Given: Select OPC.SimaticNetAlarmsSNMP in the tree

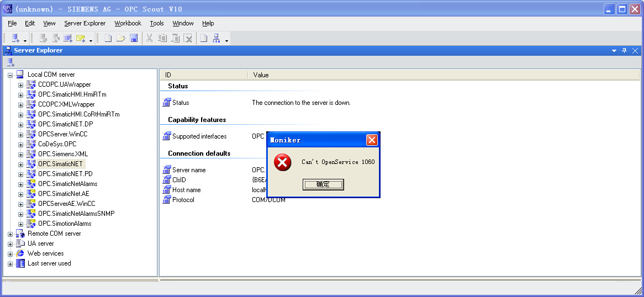Looking at the screenshot, I should click(x=76, y=214).
